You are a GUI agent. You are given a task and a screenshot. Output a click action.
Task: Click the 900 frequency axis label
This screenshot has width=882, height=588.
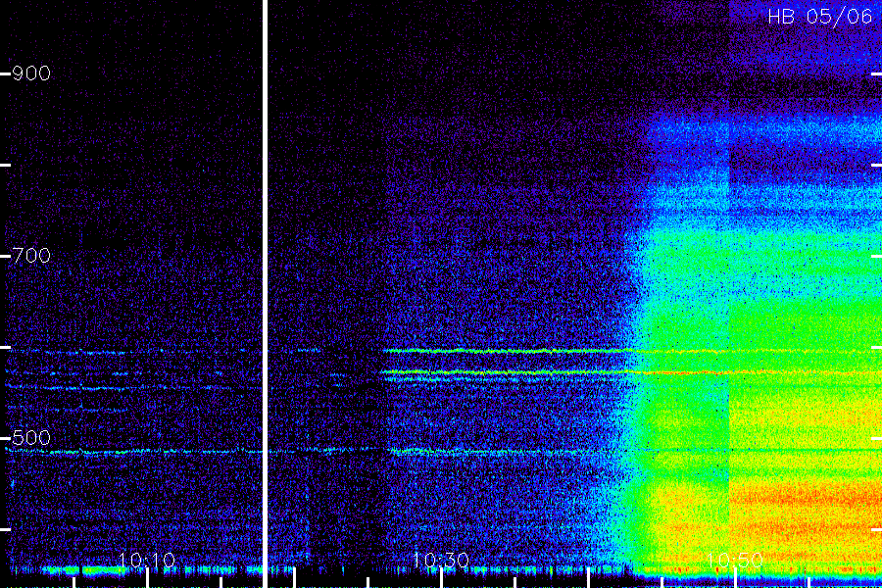click(x=31, y=73)
